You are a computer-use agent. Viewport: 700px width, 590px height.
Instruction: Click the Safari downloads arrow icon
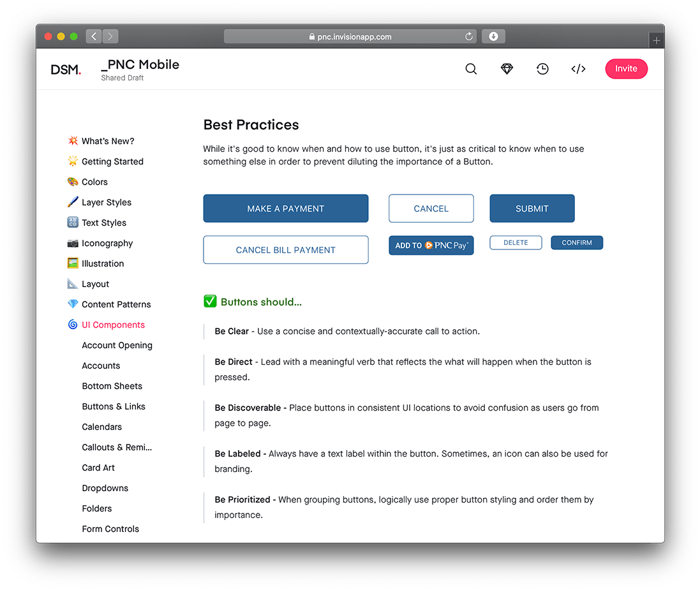click(x=493, y=36)
